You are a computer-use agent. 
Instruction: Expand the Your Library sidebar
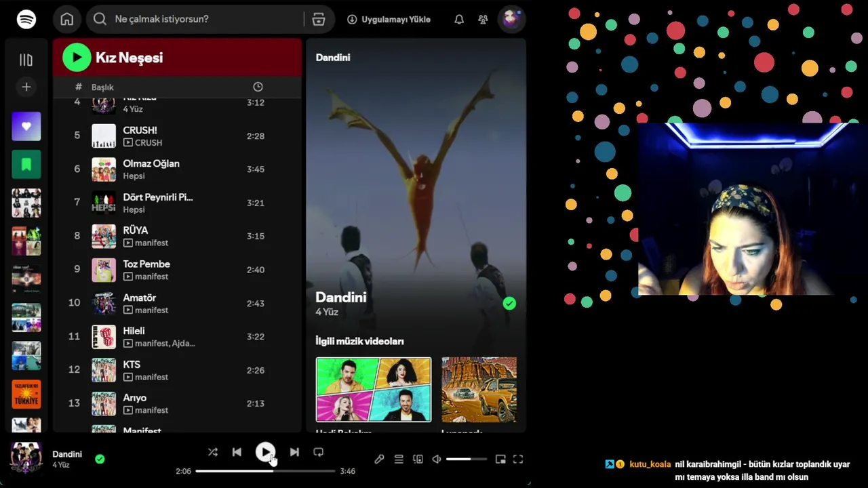pyautogui.click(x=26, y=60)
